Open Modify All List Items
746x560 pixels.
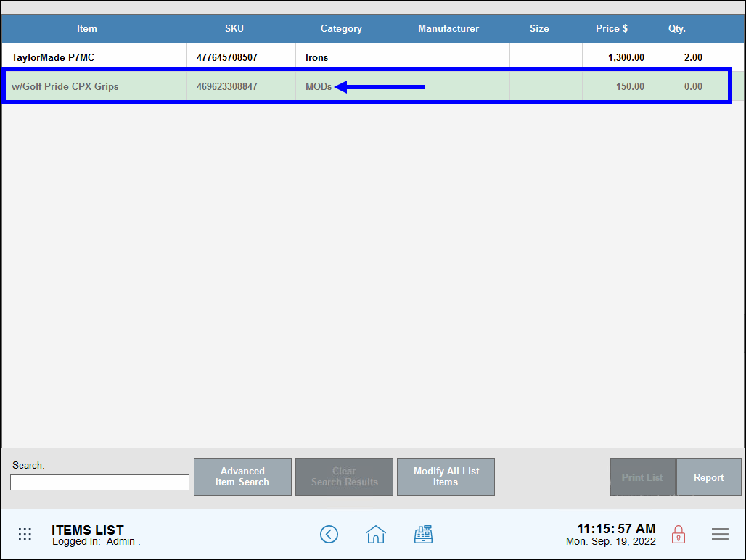pos(446,477)
